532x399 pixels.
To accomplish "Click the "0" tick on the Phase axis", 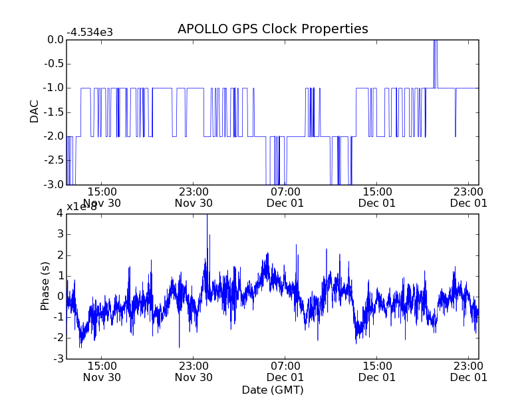I will tap(60, 297).
